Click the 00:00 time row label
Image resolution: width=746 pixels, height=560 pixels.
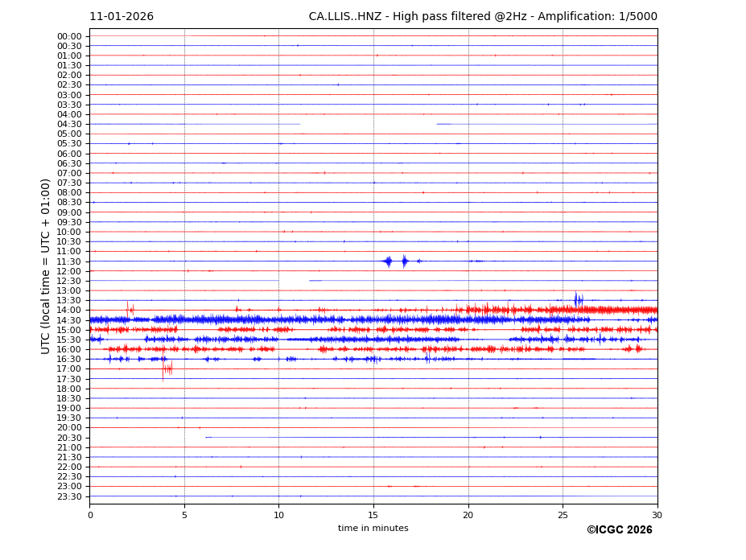coord(69,36)
